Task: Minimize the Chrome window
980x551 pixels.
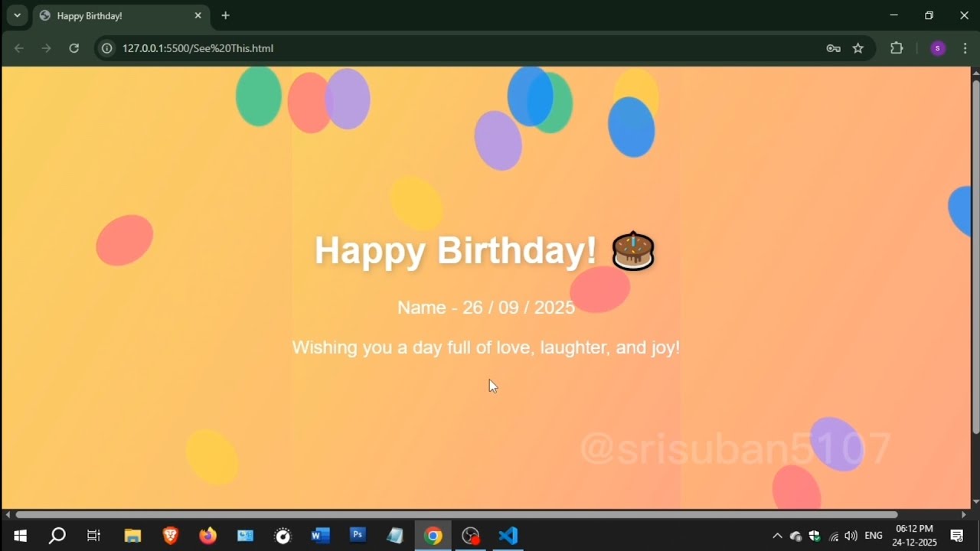Action: (893, 15)
